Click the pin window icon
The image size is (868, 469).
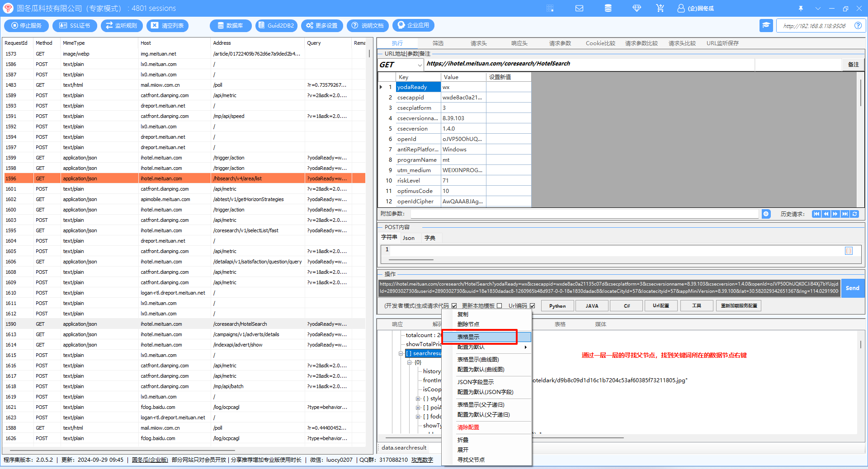pos(801,8)
